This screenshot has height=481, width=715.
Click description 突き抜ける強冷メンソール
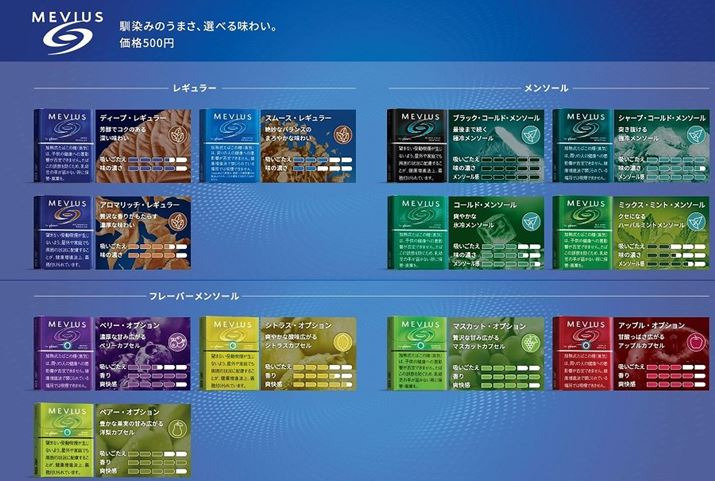point(638,134)
